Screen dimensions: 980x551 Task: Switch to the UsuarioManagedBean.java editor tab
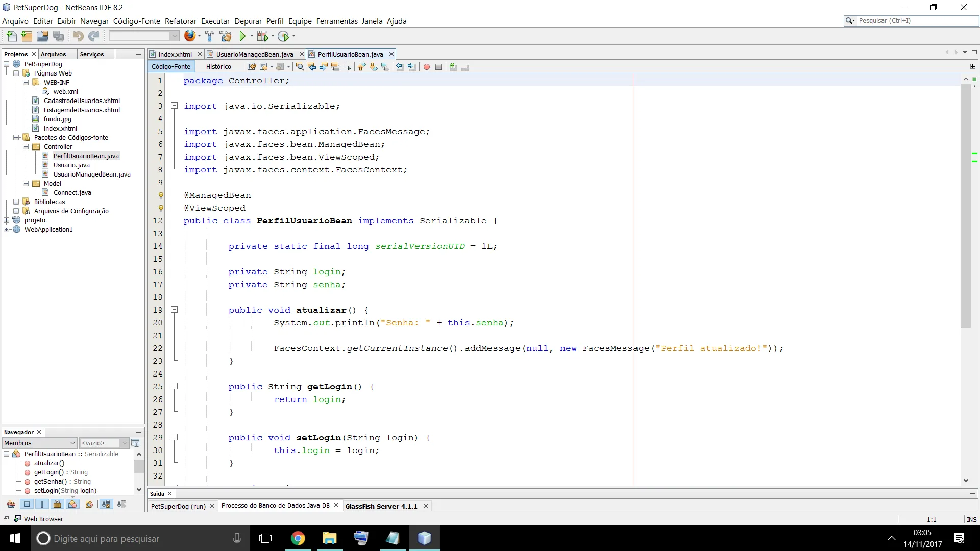(254, 54)
